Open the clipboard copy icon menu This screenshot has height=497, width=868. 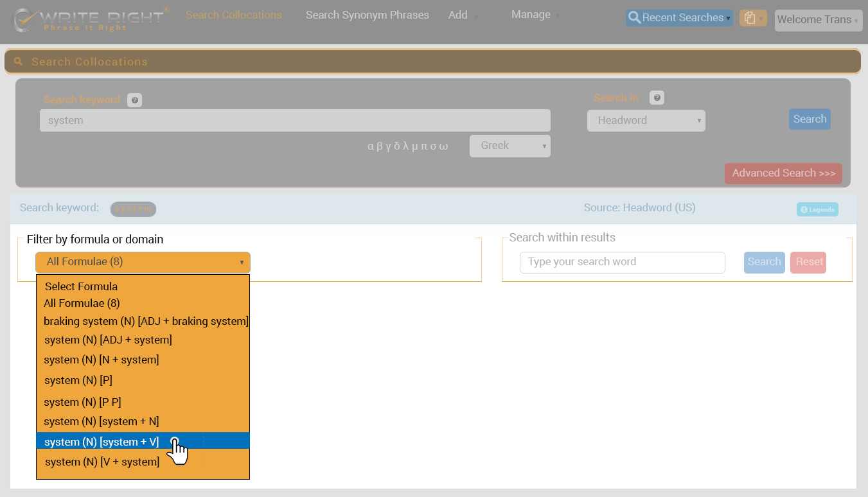click(752, 18)
